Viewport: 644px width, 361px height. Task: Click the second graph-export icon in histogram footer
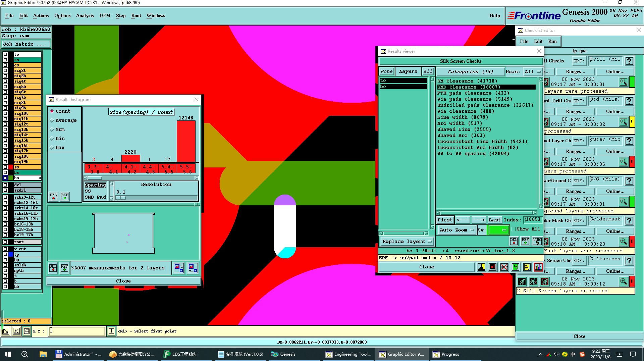coord(193,268)
